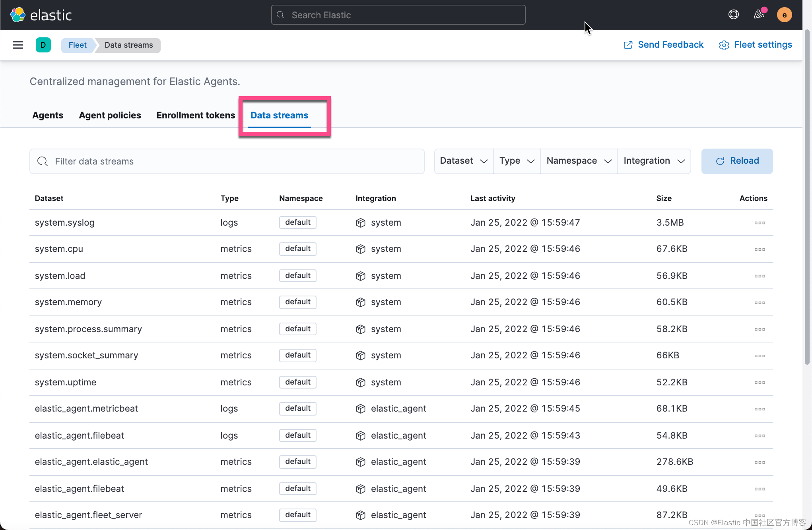The width and height of the screenshot is (812, 530).
Task: Switch to the Agents tab
Action: [x=48, y=115]
